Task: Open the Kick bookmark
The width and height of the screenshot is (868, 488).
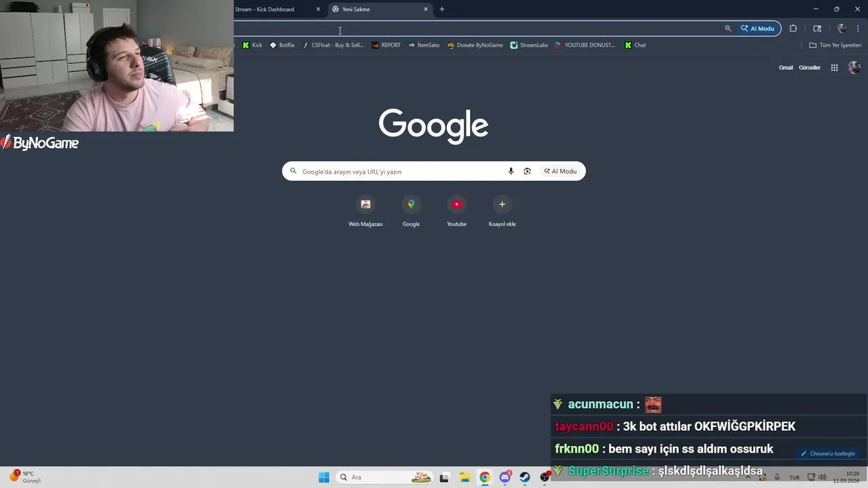Action: tap(252, 45)
